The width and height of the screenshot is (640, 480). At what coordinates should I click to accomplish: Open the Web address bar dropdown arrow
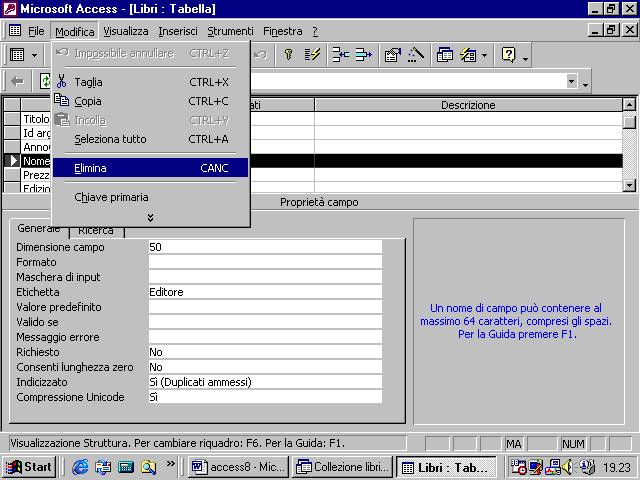point(572,81)
